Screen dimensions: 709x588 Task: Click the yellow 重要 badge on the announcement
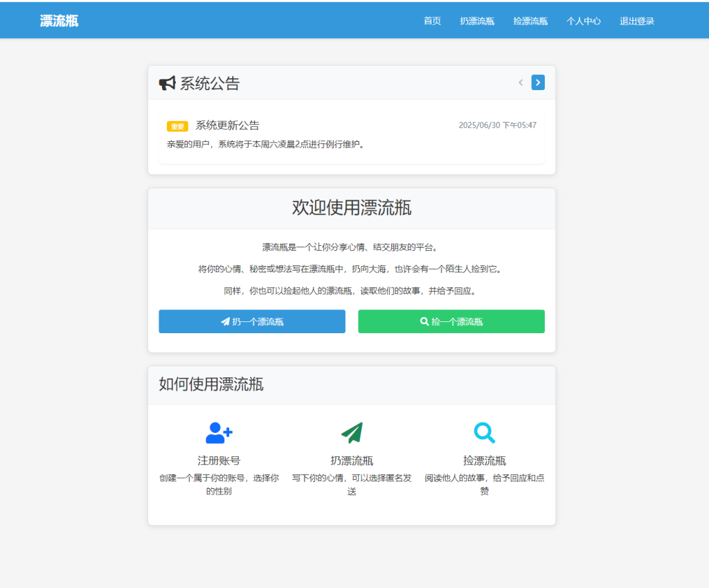coord(177,127)
